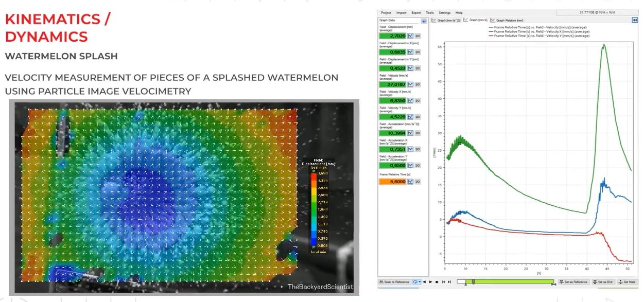Click the Field Velocity value 27,0197
This screenshot has height=302, width=644.
click(x=392, y=84)
